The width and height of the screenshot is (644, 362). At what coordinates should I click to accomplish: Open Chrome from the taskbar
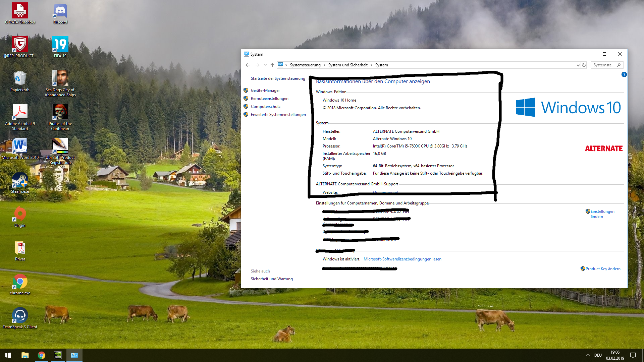coord(42,355)
